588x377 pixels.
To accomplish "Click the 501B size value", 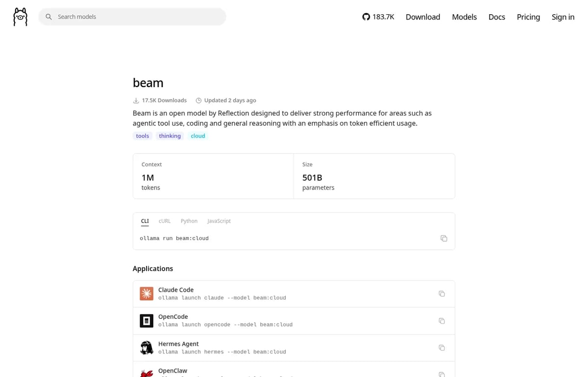I will click(x=312, y=178).
